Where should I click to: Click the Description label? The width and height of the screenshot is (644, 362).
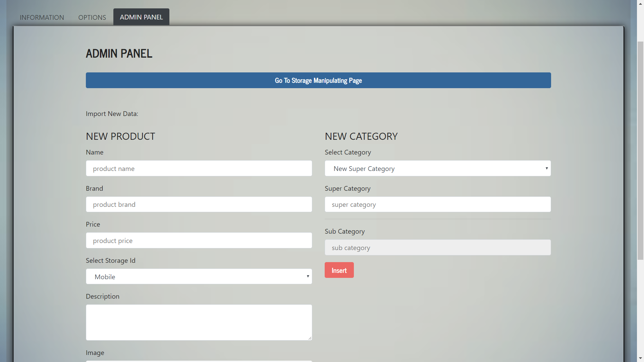tap(103, 296)
